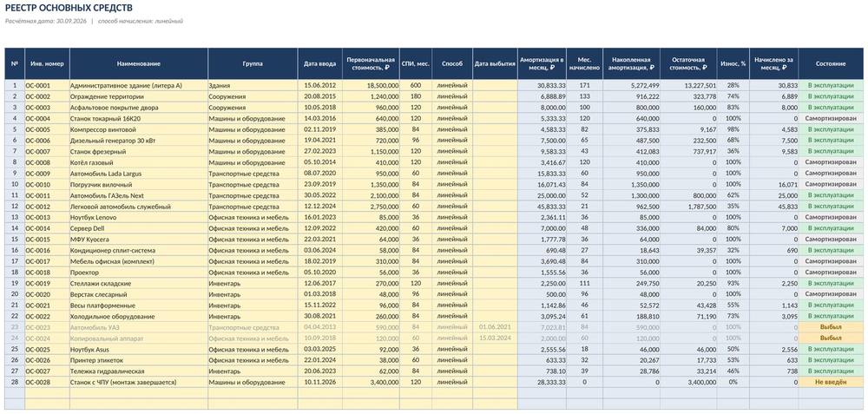The image size is (868, 414).
Task: Select the 'Не введён' status cell
Action: coord(831,383)
